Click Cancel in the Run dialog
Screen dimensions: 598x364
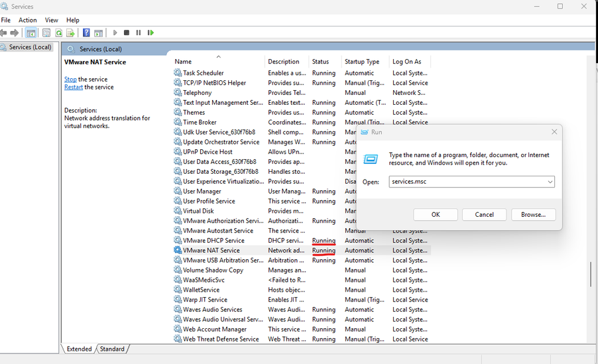tap(485, 214)
